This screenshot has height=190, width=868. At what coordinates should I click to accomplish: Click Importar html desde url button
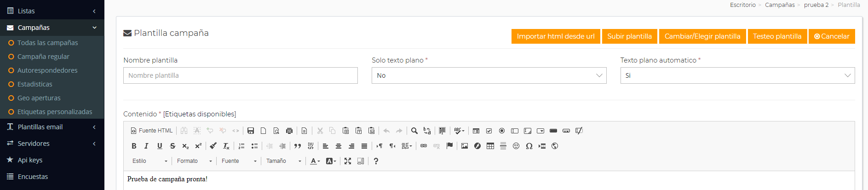coord(556,36)
